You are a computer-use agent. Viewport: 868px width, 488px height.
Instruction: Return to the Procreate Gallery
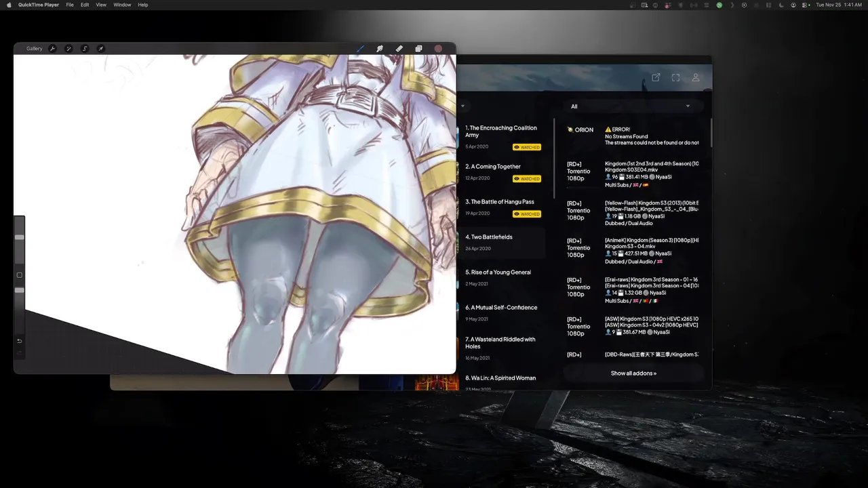(34, 49)
